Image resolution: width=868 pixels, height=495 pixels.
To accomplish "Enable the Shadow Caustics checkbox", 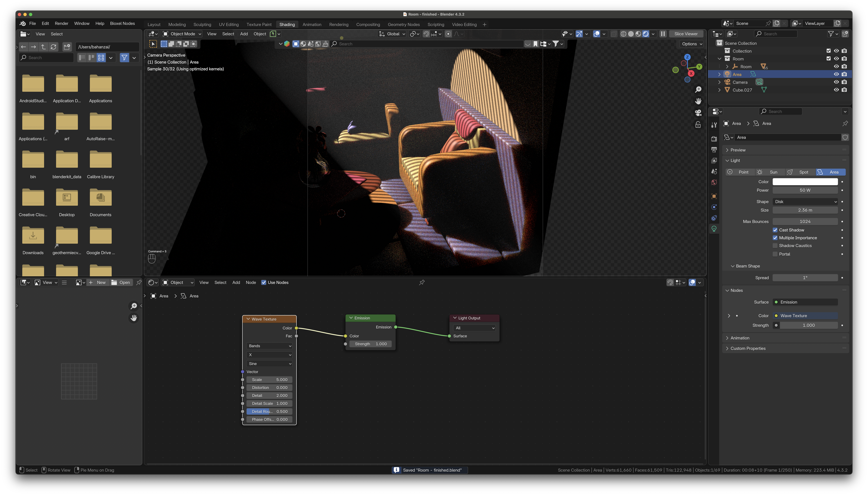I will [x=775, y=246].
